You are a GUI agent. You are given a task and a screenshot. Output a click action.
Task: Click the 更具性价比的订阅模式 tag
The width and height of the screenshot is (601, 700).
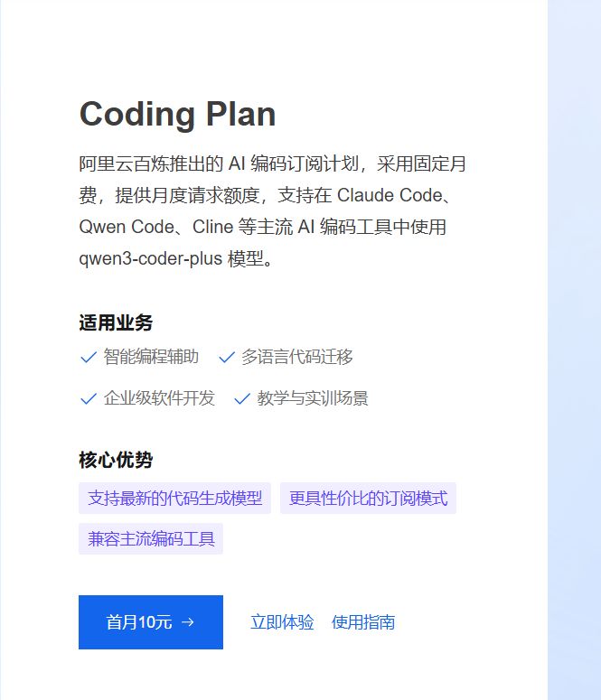(368, 498)
